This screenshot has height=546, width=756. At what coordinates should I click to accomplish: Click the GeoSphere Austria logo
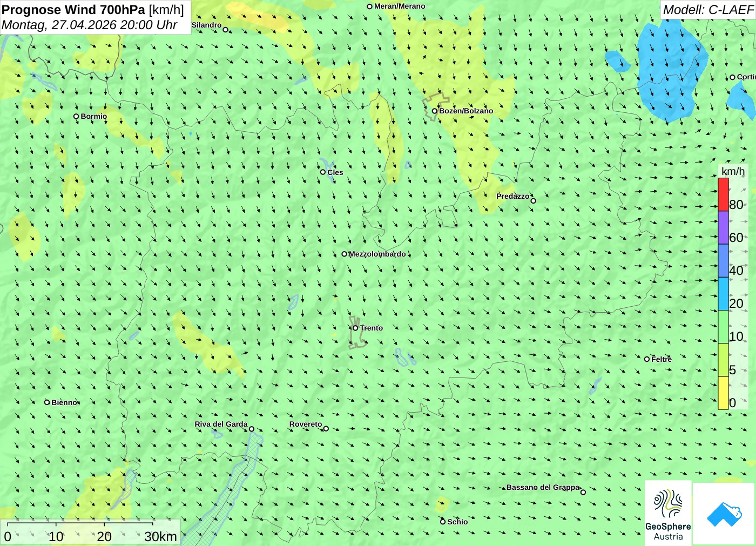668,513
